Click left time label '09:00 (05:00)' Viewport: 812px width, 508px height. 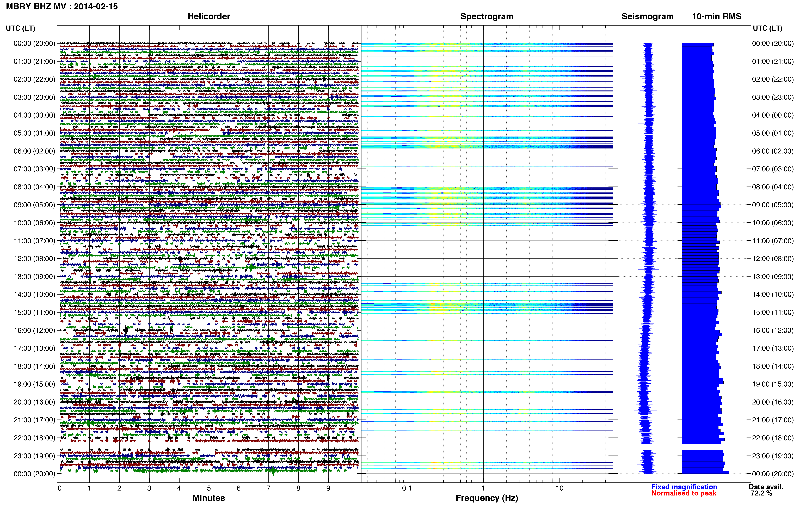point(34,205)
